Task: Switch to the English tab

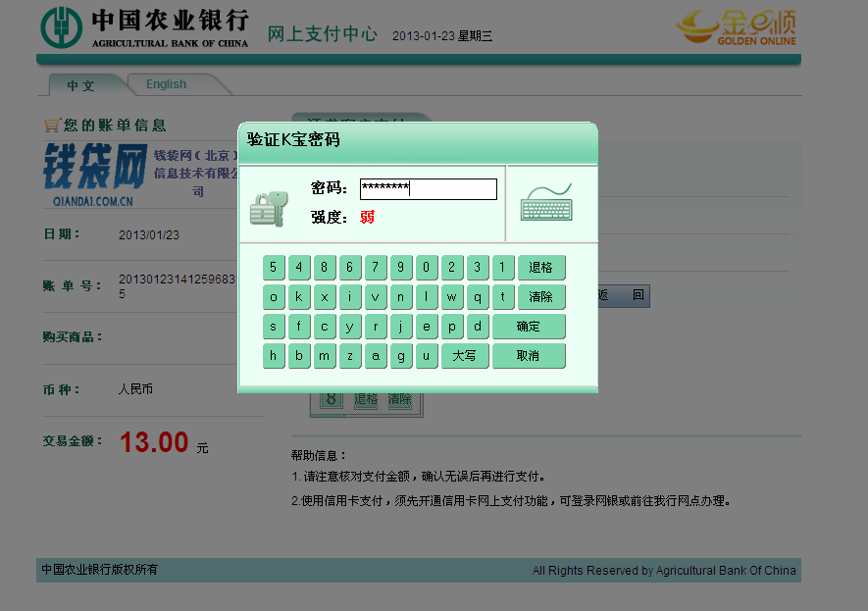Action: [166, 84]
